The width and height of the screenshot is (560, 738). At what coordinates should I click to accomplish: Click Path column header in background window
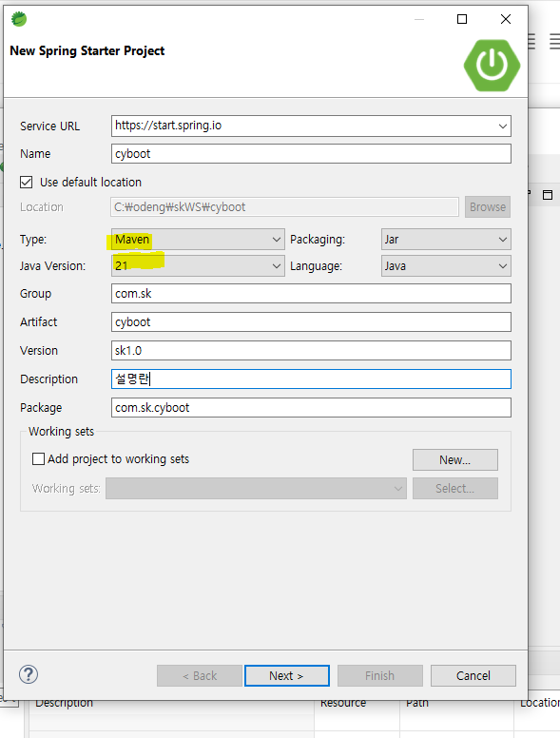click(x=417, y=703)
